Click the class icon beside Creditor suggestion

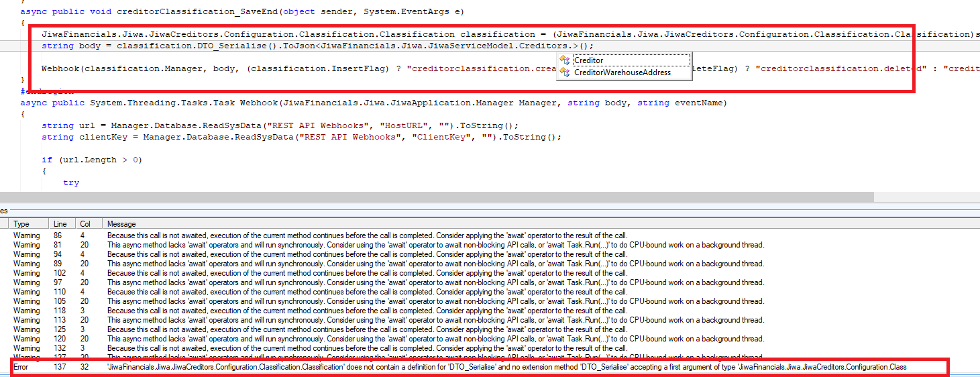(565, 60)
